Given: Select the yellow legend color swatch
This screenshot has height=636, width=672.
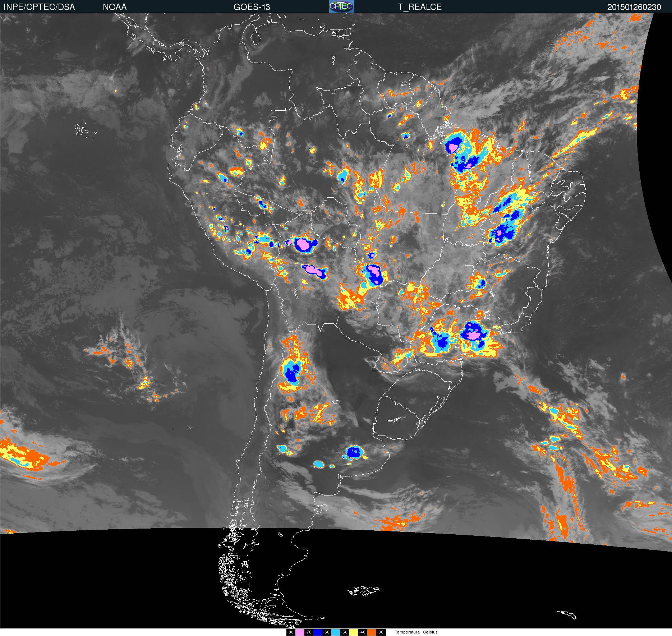Looking at the screenshot, I should tap(354, 632).
